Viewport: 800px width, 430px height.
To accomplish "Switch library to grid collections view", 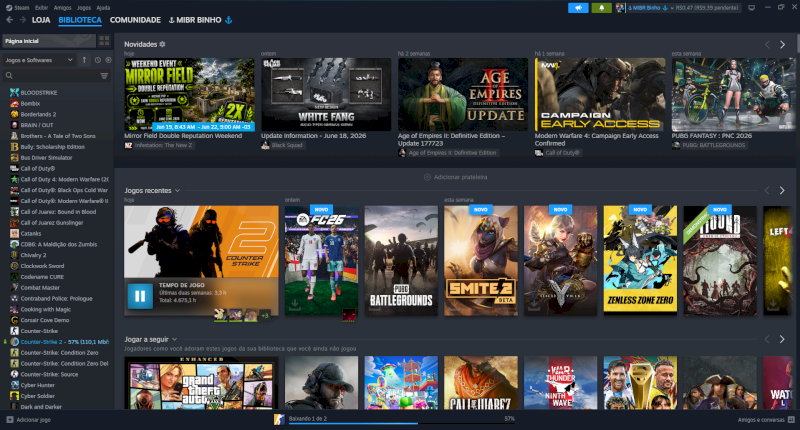I will pos(104,41).
